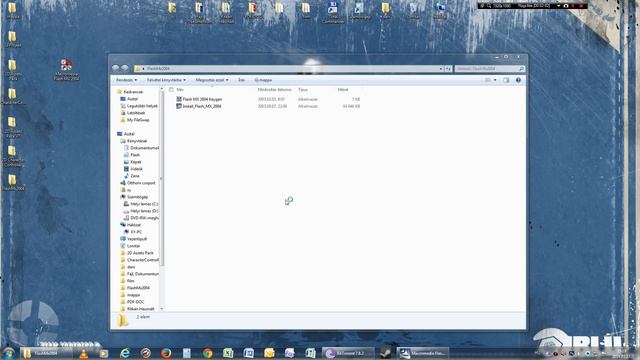Open the Felvétel könyvtárba dropdown
Image resolution: width=640 pixels, height=360 pixels.
pyautogui.click(x=166, y=80)
